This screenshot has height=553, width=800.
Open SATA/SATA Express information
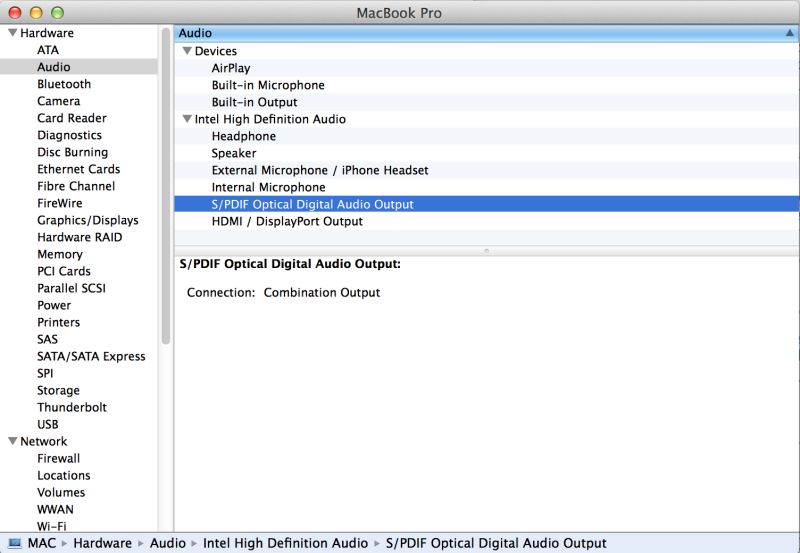(x=91, y=356)
